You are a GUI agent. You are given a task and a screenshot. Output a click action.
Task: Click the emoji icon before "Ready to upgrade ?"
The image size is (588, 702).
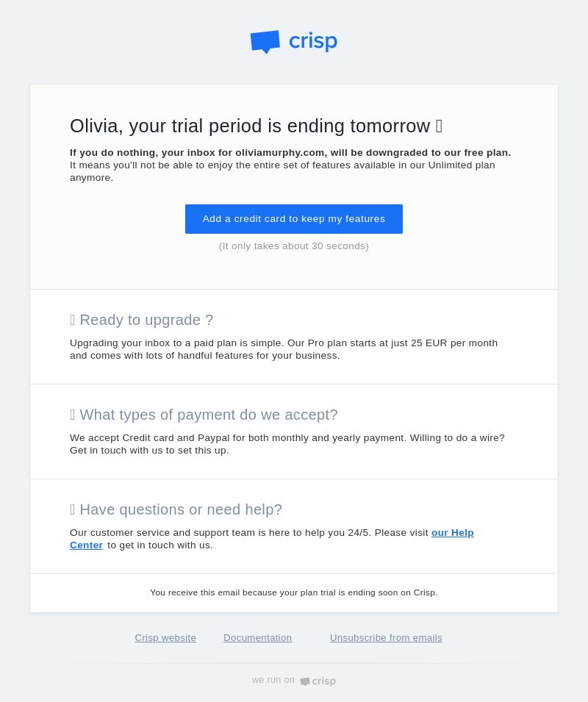[73, 320]
